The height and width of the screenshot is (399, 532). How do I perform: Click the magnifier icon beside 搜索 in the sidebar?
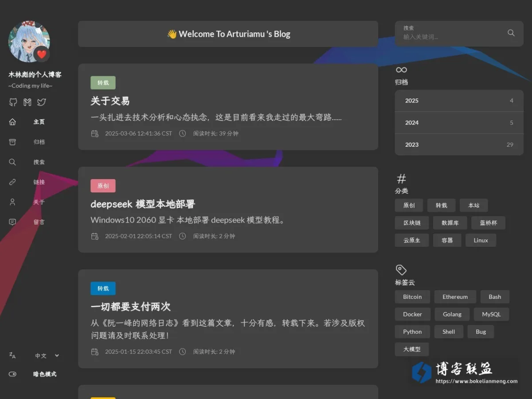12,162
